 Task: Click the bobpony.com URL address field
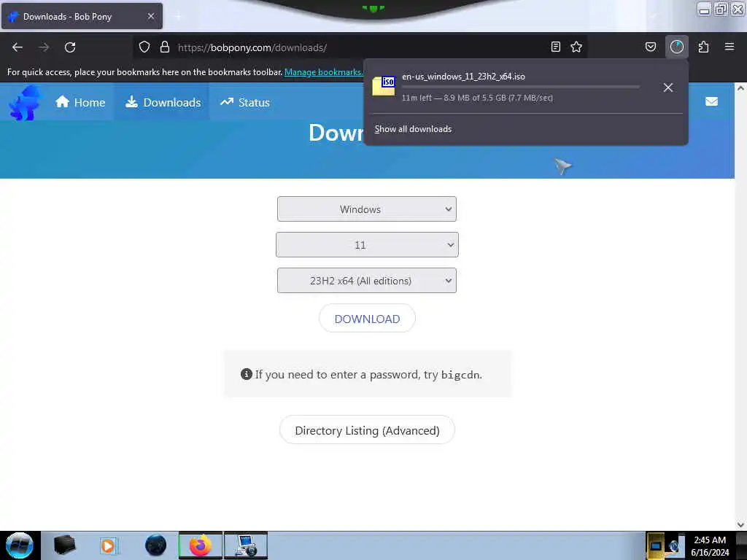coord(362,47)
